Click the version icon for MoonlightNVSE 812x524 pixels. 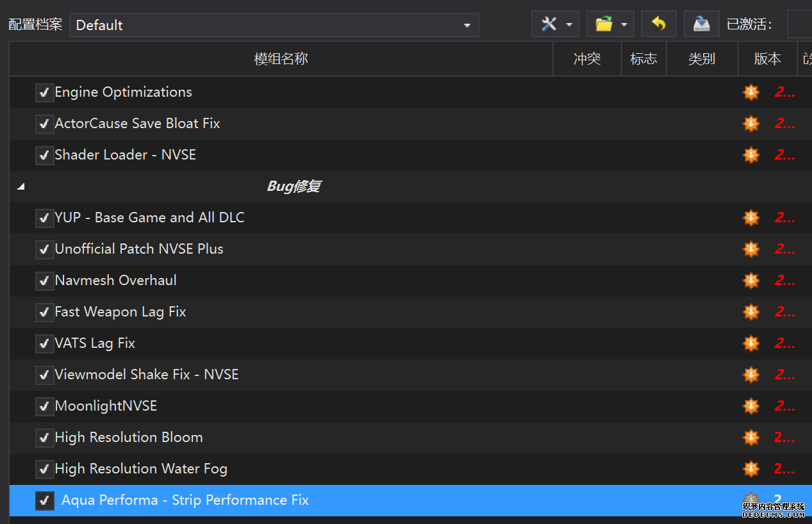(x=750, y=406)
